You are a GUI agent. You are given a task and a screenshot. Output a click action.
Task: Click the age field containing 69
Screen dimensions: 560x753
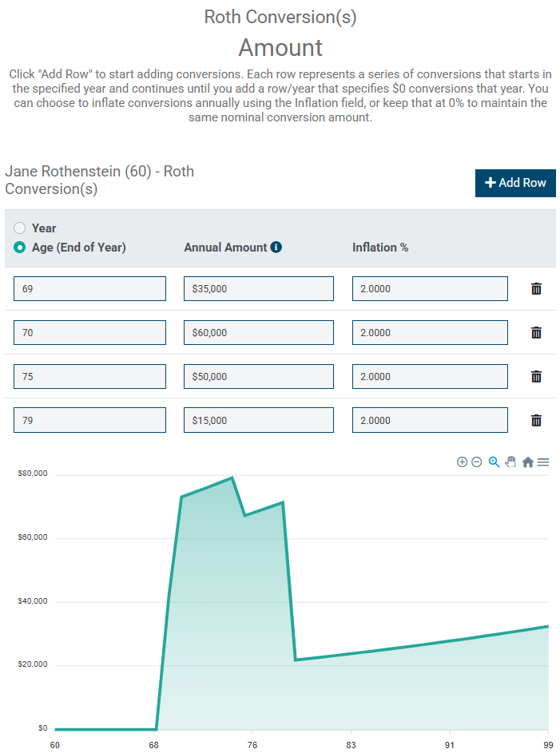pyautogui.click(x=89, y=288)
